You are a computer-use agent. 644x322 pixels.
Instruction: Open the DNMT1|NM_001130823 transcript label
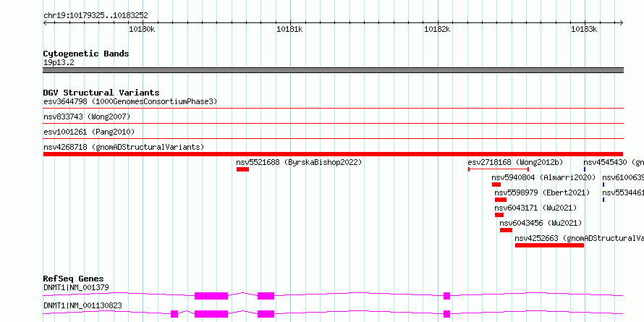coord(82,305)
